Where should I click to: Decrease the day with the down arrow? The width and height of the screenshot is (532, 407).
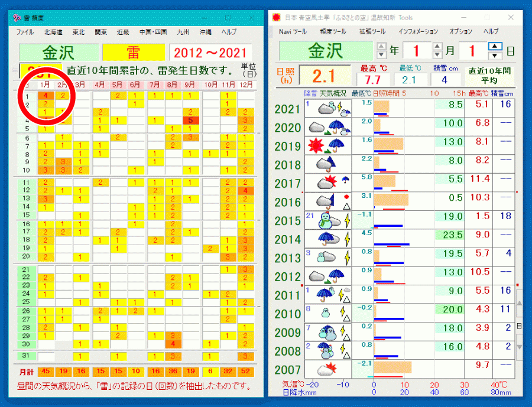click(x=495, y=56)
